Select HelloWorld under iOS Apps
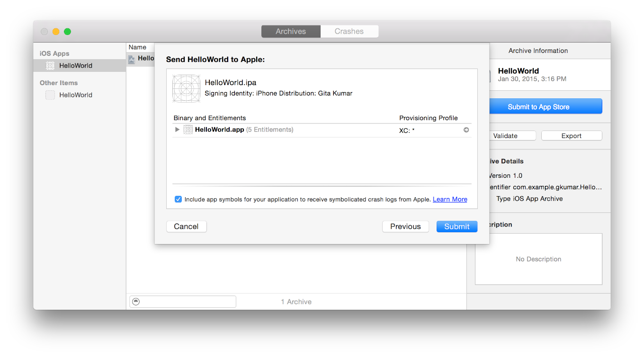 tap(80, 65)
